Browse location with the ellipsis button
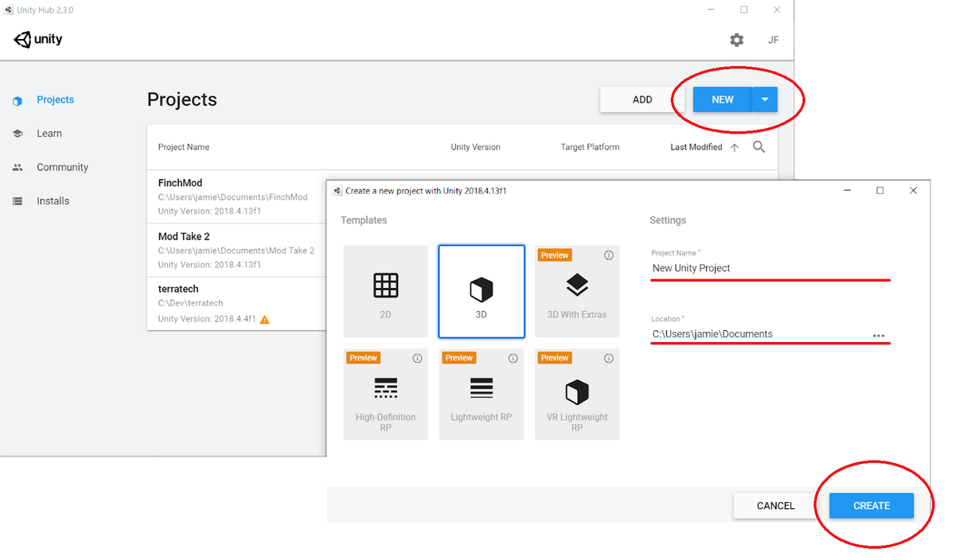Screen dimensions: 955x560 pos(879,336)
